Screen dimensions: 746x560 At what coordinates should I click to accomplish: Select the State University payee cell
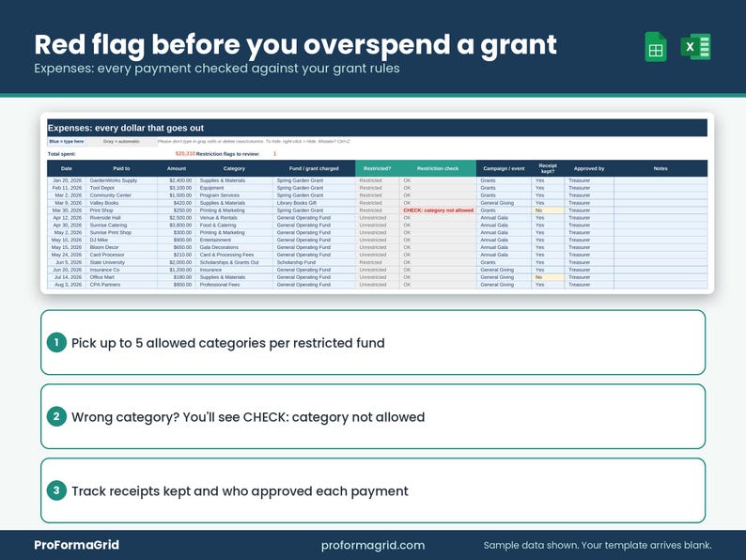tap(121, 262)
